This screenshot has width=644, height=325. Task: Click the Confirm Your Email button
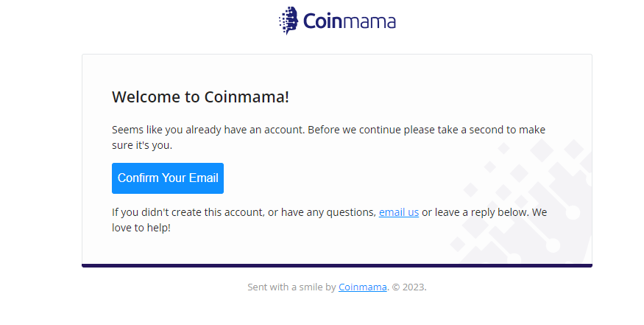[168, 178]
